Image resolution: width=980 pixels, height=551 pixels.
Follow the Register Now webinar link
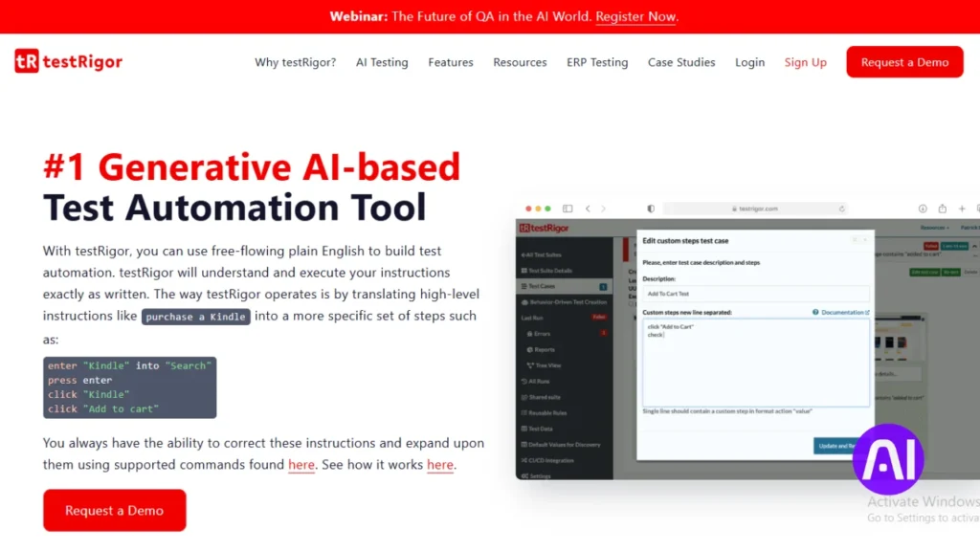pyautogui.click(x=635, y=16)
